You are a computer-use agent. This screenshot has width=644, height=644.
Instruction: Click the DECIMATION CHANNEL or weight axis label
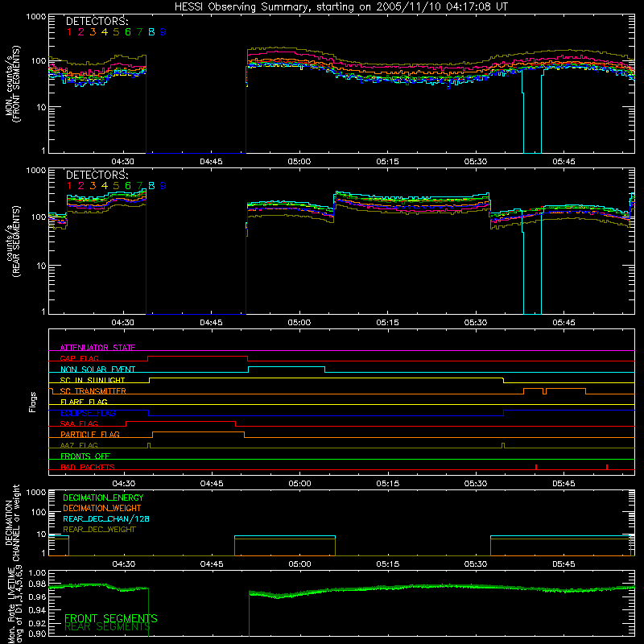(13, 522)
